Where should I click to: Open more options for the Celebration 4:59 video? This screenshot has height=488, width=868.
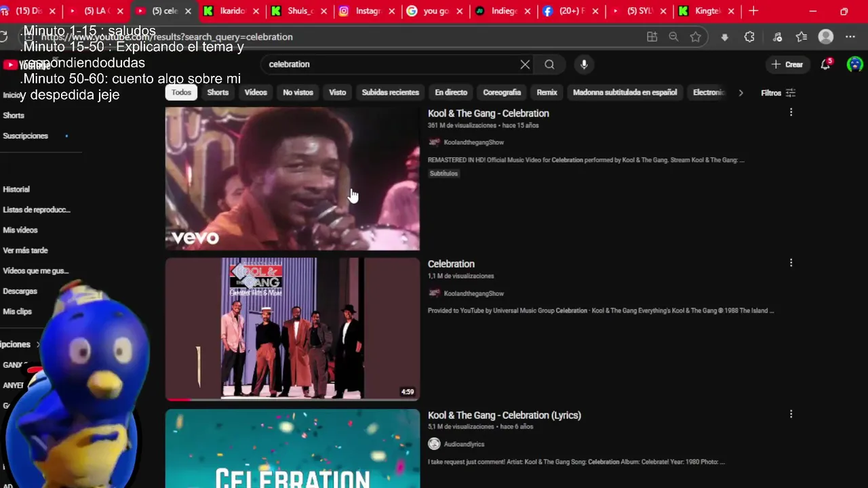point(791,263)
